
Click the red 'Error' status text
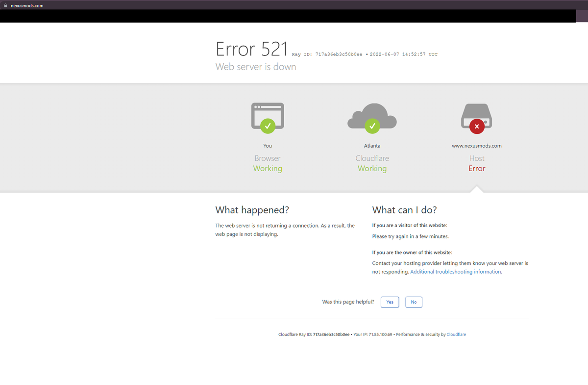pos(477,169)
